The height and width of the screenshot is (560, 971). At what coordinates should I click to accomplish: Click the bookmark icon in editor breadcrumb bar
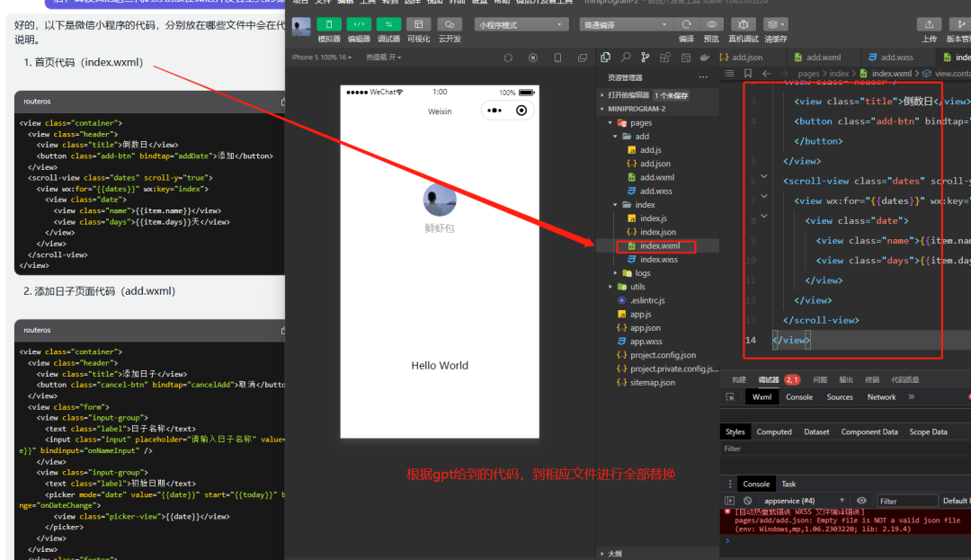point(748,74)
